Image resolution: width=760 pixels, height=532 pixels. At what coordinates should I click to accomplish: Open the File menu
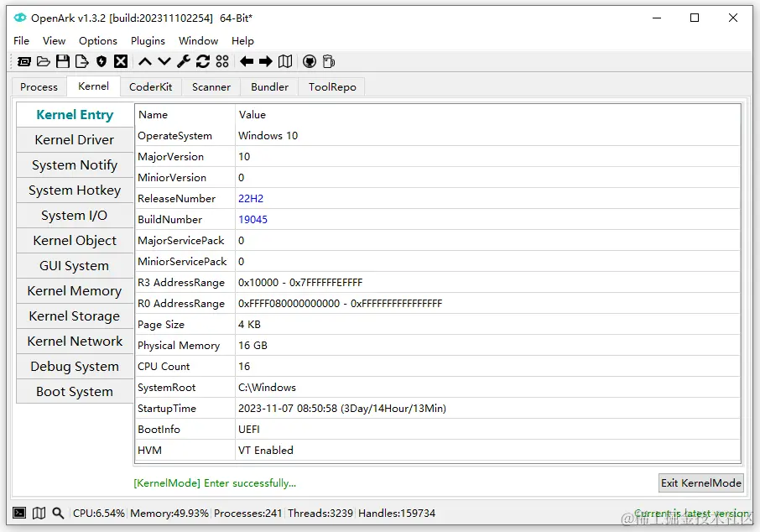(x=21, y=41)
